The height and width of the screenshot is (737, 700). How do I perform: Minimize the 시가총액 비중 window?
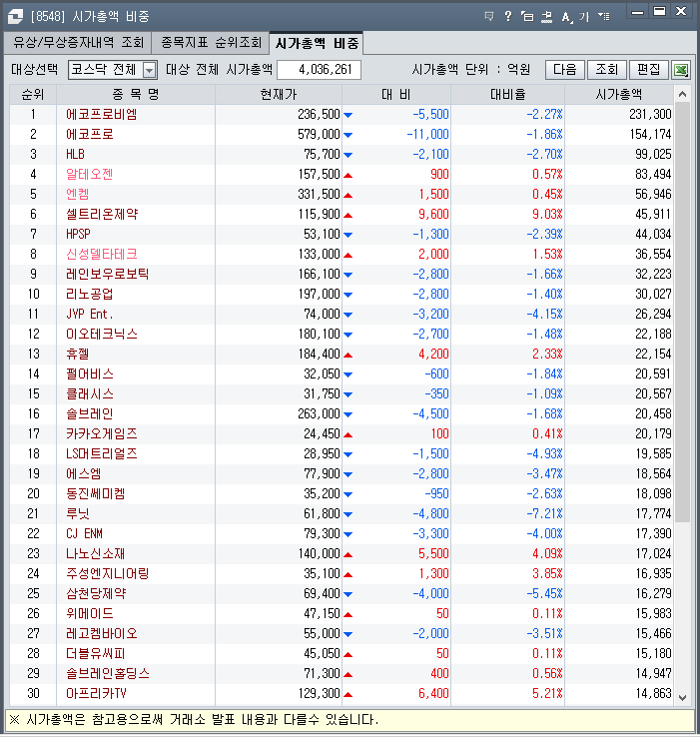637,12
